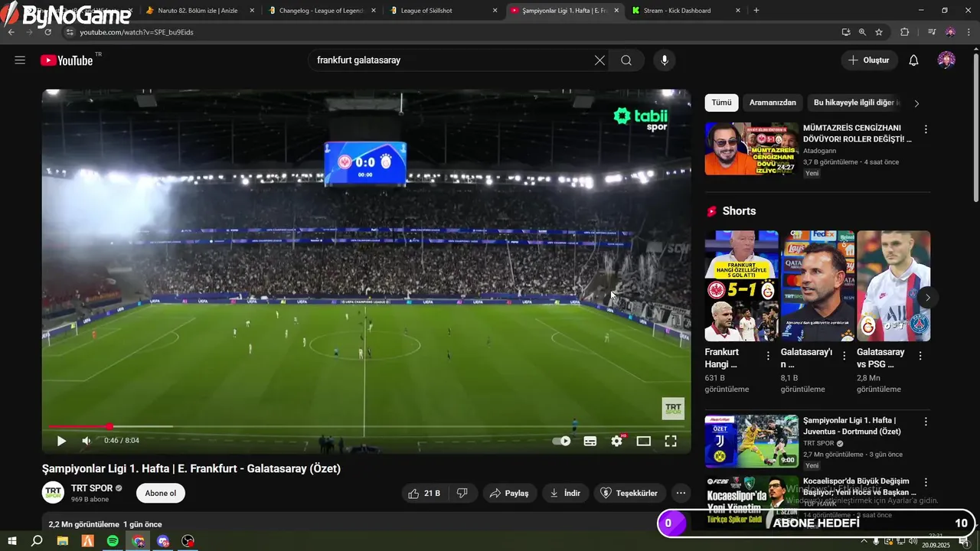Open TRT SPOR channel name link
The width and height of the screenshot is (980, 551).
[x=91, y=488]
